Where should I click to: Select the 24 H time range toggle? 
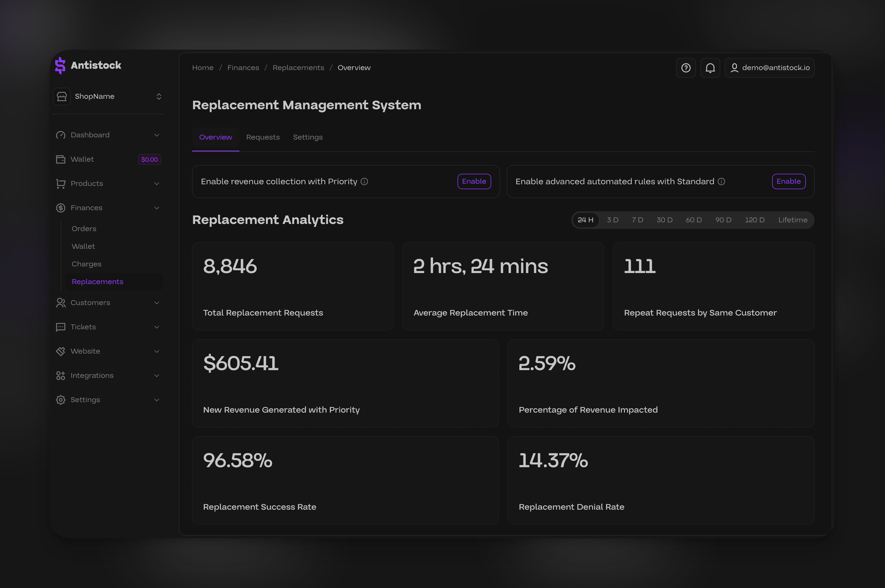pyautogui.click(x=585, y=220)
